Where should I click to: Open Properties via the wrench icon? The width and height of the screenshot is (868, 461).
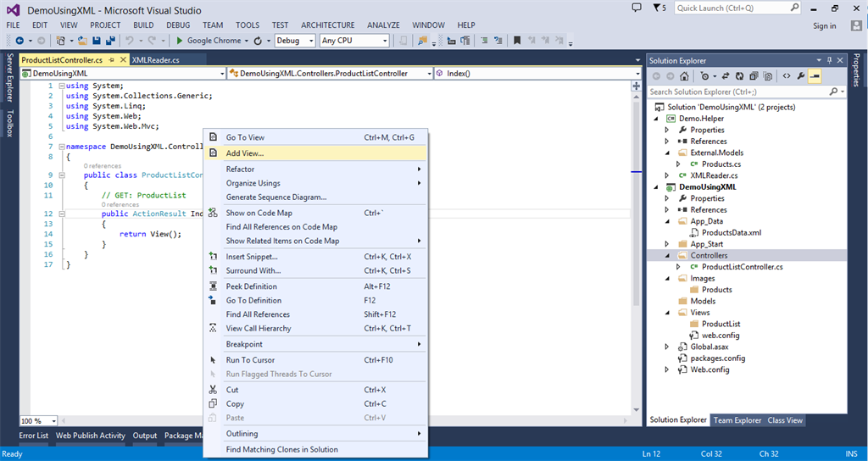point(800,76)
